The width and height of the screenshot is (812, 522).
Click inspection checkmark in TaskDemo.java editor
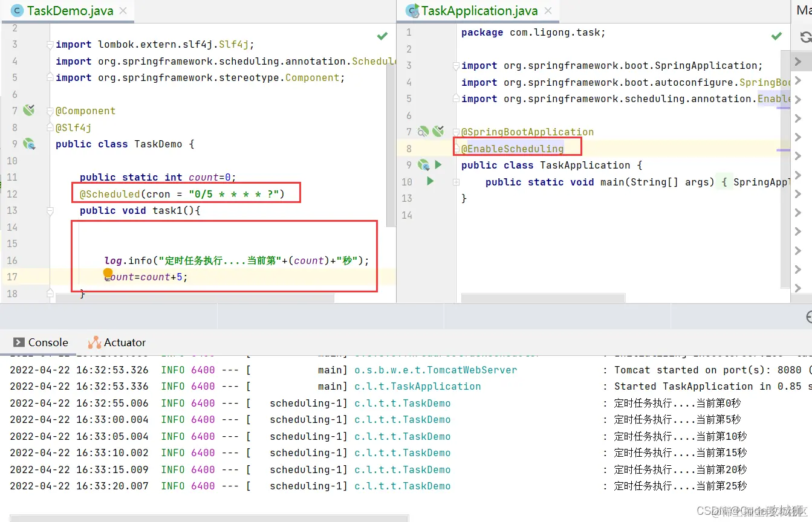pyautogui.click(x=382, y=37)
